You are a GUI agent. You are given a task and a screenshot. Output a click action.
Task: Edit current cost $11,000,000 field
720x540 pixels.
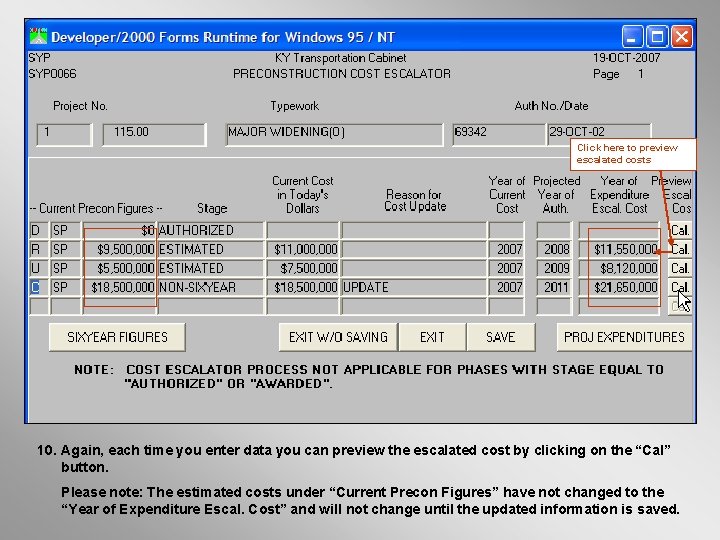pyautogui.click(x=303, y=249)
